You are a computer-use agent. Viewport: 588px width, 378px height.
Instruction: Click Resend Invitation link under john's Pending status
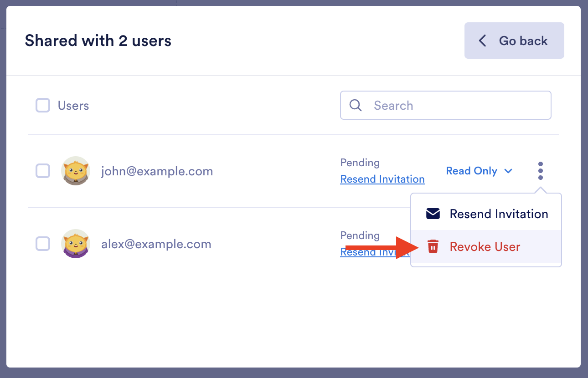[382, 179]
